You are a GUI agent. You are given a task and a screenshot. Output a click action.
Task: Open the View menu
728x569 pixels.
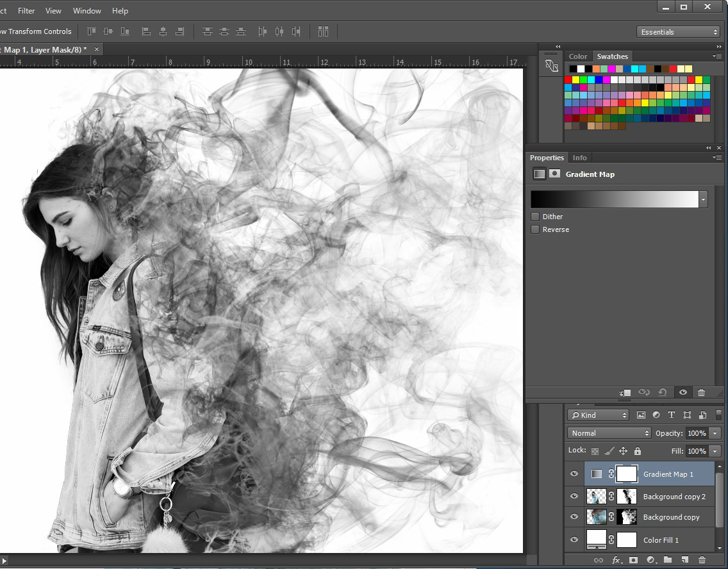click(53, 11)
